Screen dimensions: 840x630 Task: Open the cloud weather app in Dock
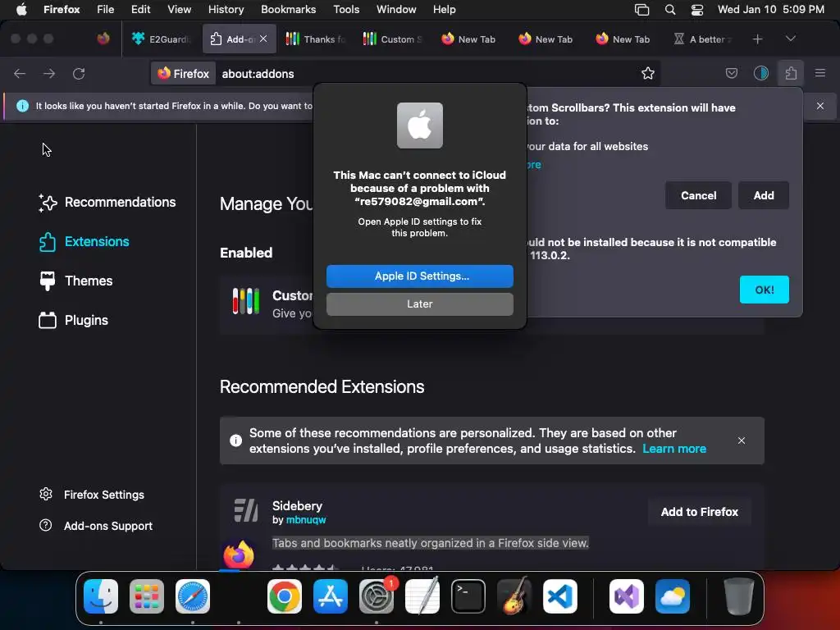673,596
